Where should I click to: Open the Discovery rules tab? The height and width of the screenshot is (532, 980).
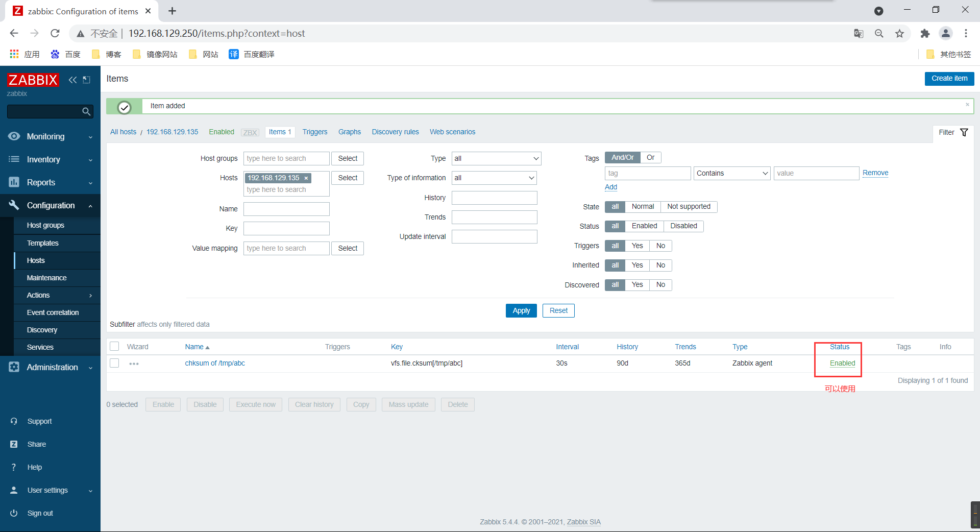(395, 132)
